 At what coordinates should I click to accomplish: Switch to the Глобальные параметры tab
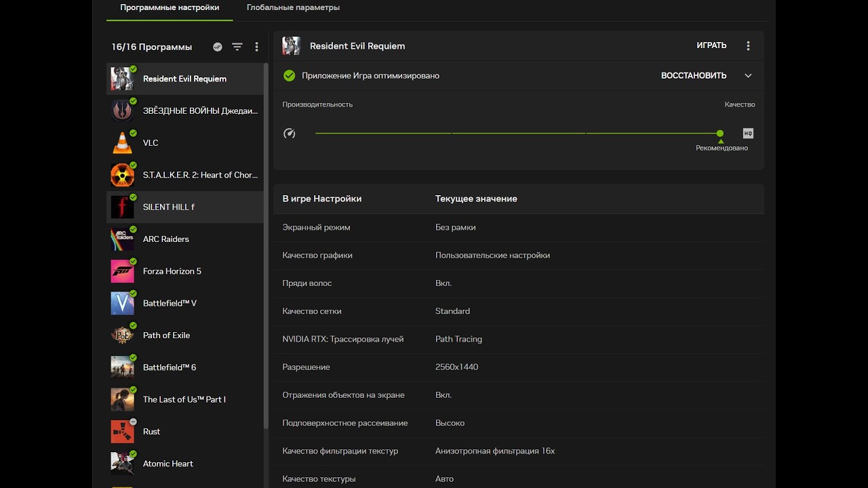(293, 7)
